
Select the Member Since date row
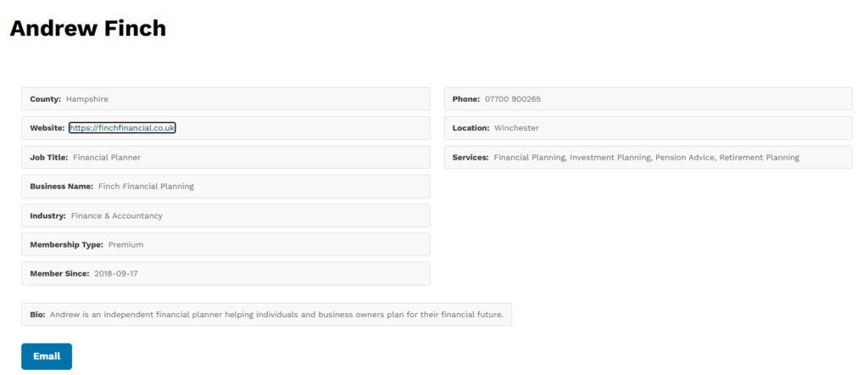coord(225,274)
